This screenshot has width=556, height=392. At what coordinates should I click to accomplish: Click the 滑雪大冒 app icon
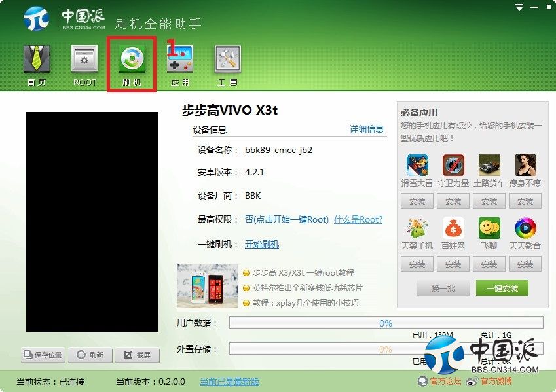point(417,165)
